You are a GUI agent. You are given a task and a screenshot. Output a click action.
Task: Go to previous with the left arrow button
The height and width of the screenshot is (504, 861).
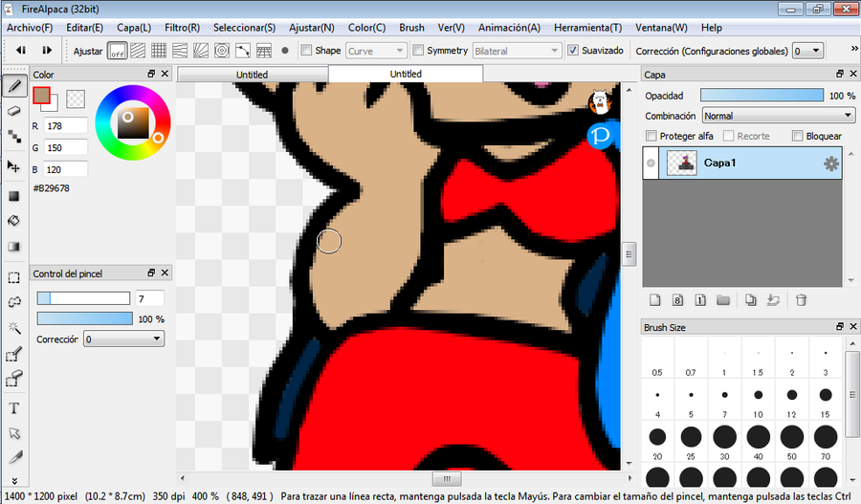tap(21, 50)
